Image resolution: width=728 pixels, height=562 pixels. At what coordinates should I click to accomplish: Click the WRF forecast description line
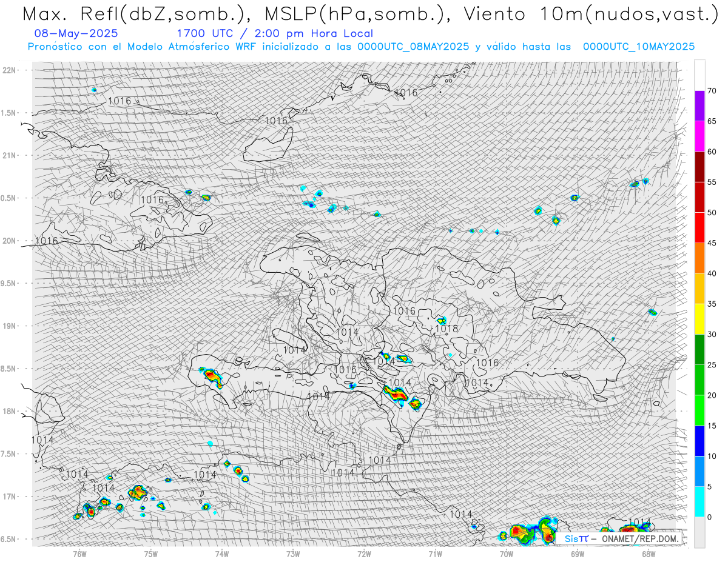point(361,47)
